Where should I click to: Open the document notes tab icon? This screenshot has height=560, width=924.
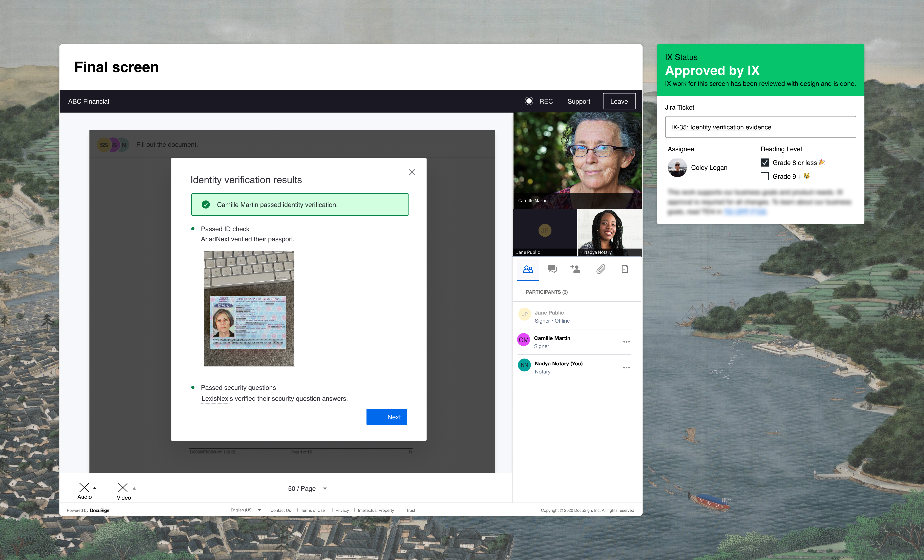pos(625,269)
